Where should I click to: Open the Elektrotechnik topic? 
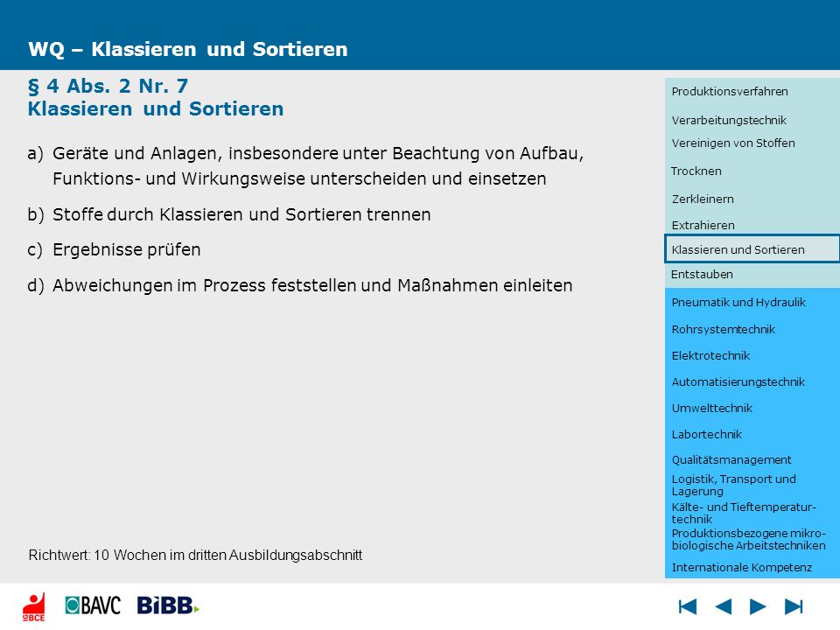point(710,356)
